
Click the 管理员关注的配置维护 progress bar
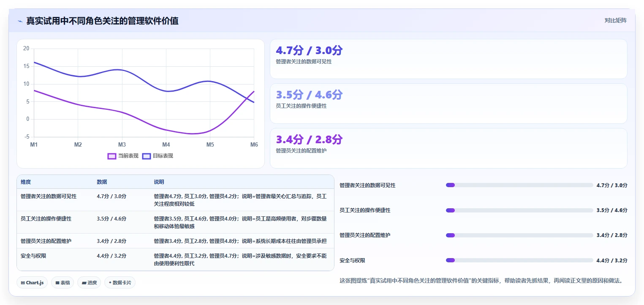(519, 235)
